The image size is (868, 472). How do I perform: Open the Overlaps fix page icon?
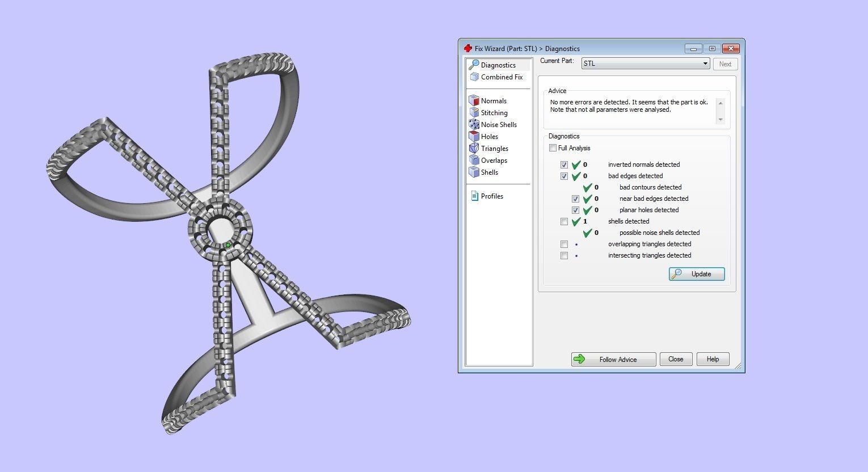pos(474,160)
